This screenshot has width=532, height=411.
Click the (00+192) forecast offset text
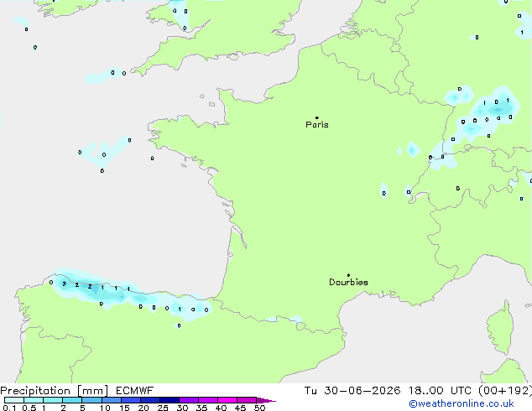tap(505, 391)
